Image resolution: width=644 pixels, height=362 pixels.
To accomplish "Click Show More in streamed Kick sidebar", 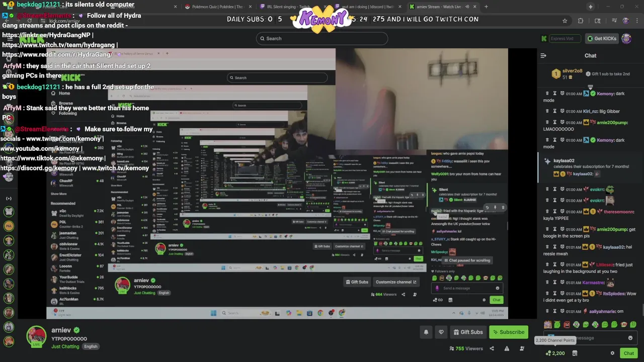I will point(58,194).
